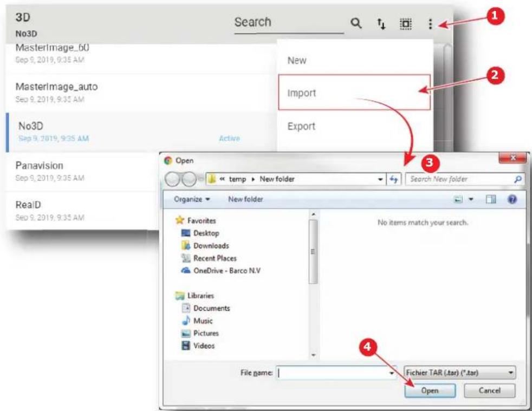The image size is (532, 411).
Task: Choose Import from the overflow menu
Action: (354, 93)
